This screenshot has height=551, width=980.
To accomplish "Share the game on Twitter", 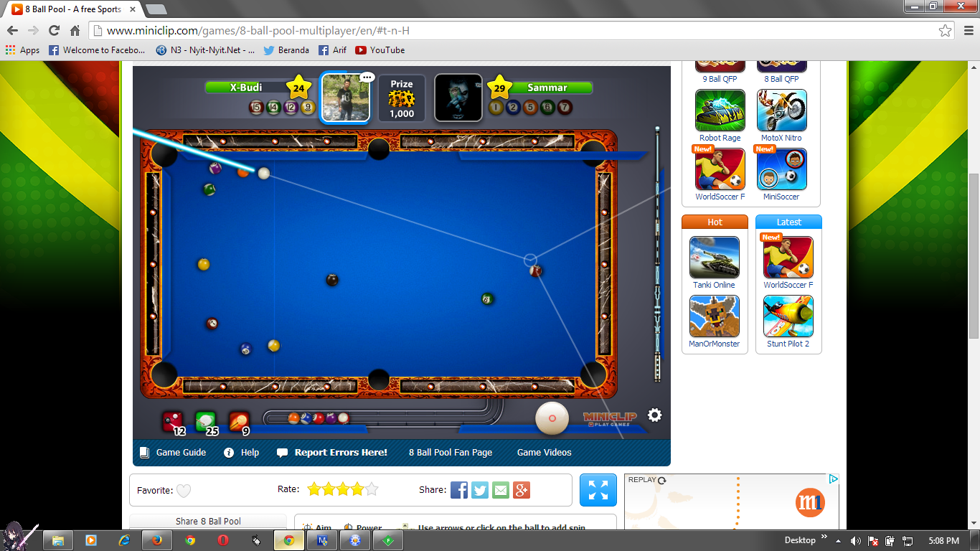I will (x=480, y=490).
